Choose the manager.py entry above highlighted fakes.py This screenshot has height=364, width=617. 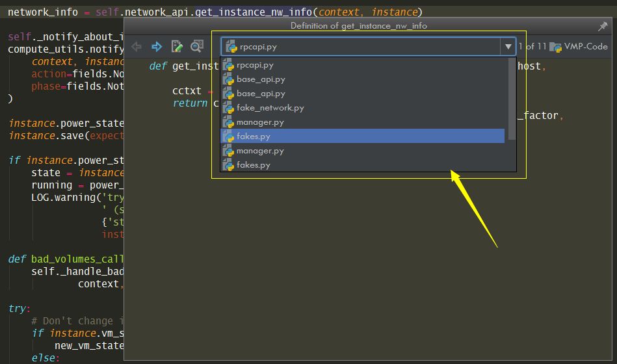point(362,122)
